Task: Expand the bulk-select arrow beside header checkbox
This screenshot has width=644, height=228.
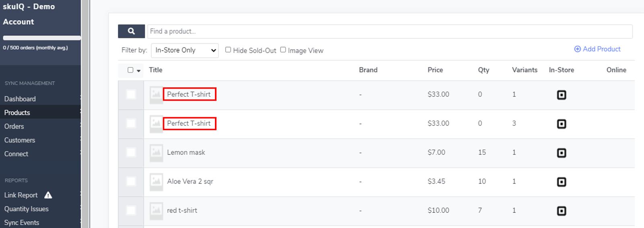Action: (138, 71)
